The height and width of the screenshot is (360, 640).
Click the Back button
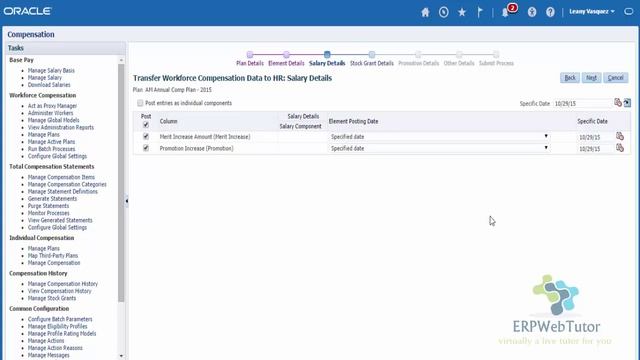point(570,78)
